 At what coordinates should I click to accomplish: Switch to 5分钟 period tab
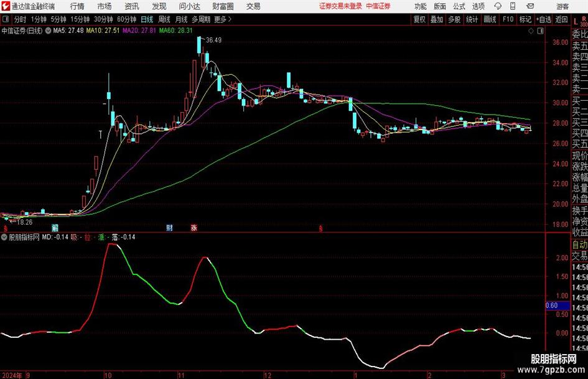click(58, 19)
